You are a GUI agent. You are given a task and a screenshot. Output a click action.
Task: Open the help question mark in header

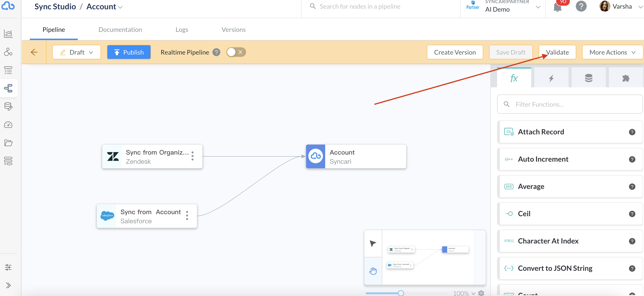[x=581, y=6]
